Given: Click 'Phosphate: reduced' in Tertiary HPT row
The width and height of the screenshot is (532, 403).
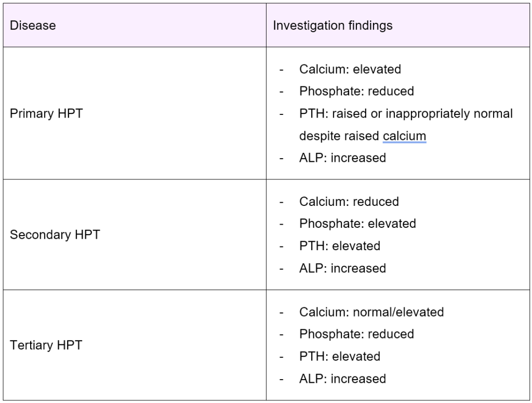Looking at the screenshot, I should 356,334.
